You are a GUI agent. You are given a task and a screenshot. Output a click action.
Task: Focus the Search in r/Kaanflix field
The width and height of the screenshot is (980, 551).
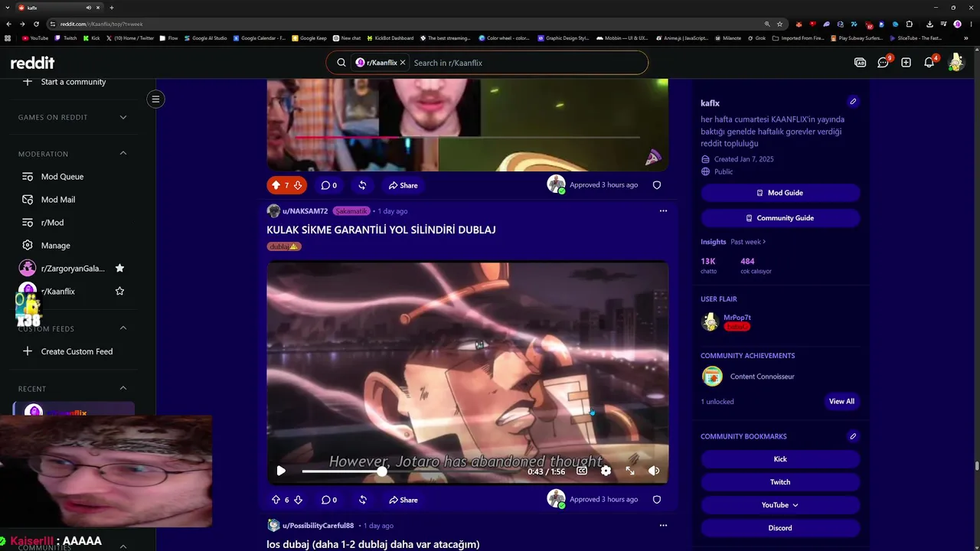point(527,63)
